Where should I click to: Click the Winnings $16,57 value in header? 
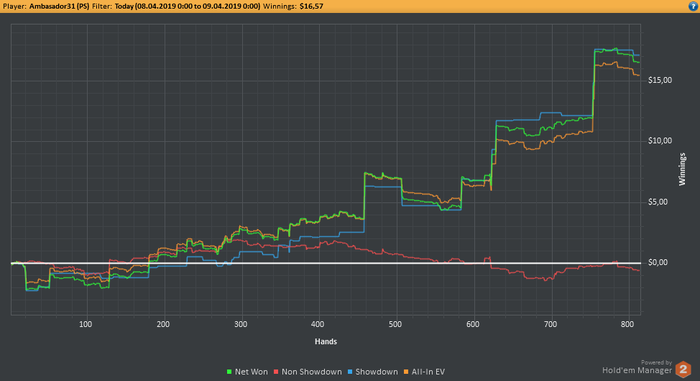tap(311, 6)
